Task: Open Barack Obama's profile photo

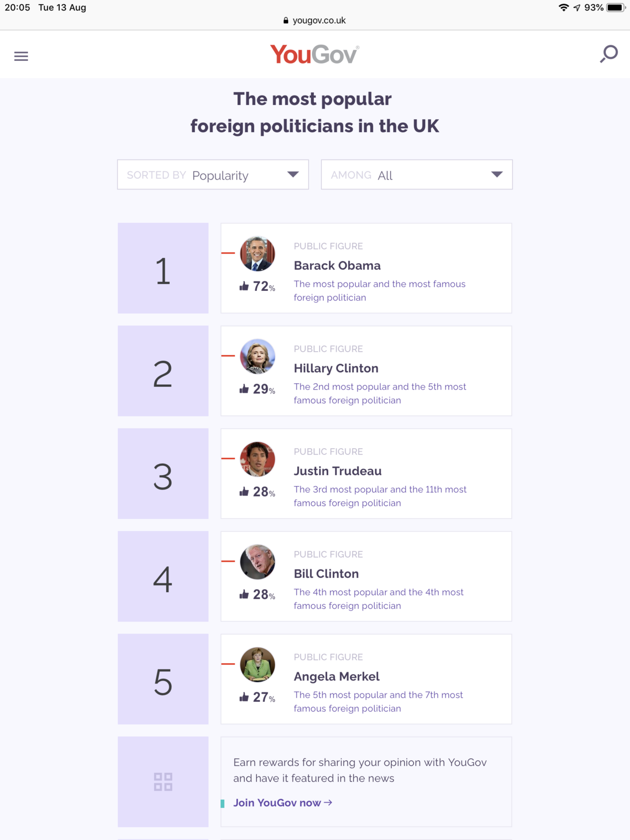Action: [x=257, y=254]
